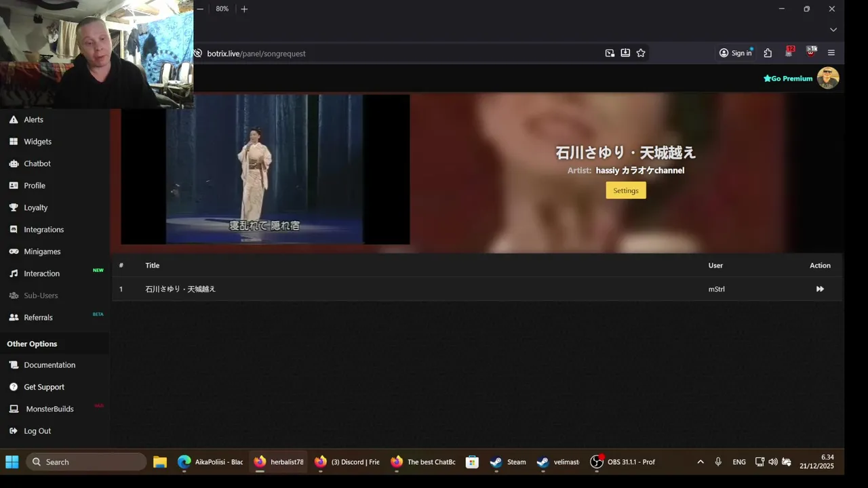The image size is (868, 488).
Task: Open the browser hamburger menu
Action: point(831,53)
